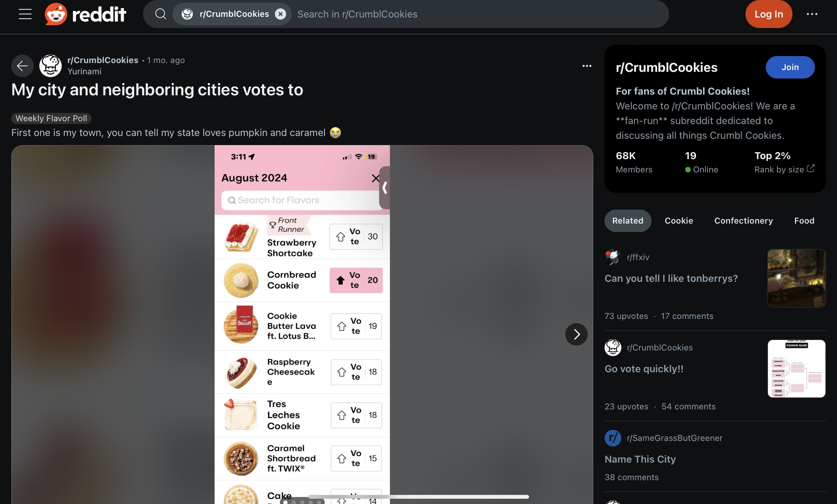Click the Log In button
This screenshot has width=837, height=504.
pyautogui.click(x=769, y=14)
